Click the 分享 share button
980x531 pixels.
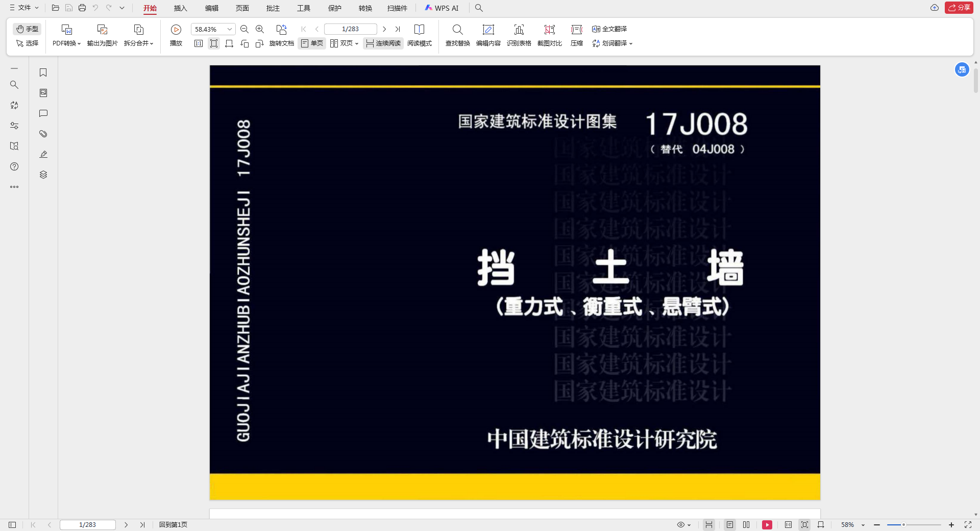click(x=959, y=8)
